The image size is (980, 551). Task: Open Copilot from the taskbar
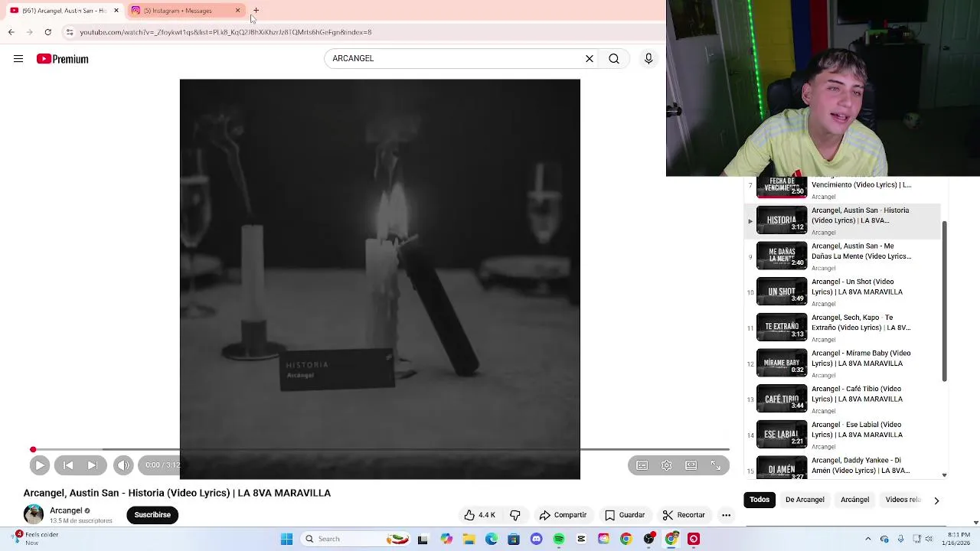tap(446, 540)
